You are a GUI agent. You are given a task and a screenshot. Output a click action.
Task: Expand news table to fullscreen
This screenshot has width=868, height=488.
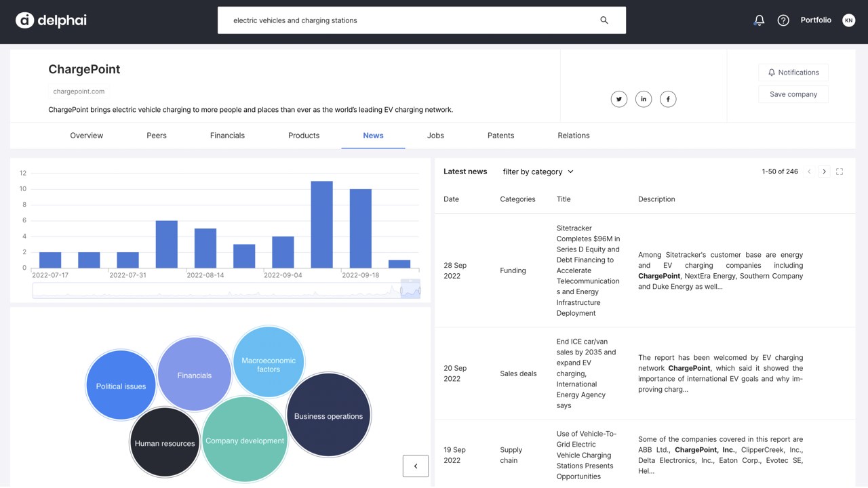[840, 171]
